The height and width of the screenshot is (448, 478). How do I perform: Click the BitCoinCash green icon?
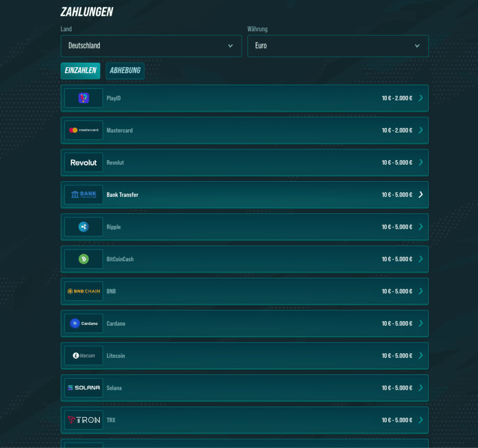click(x=84, y=259)
